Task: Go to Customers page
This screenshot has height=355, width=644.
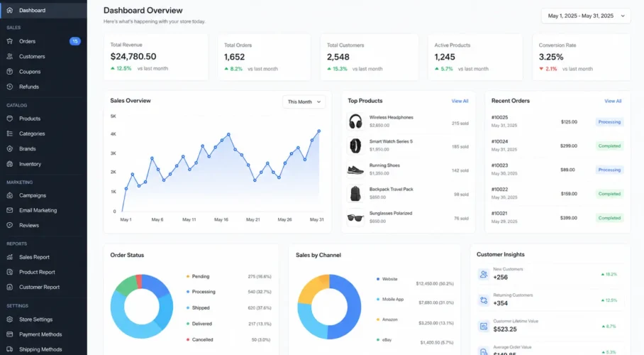Action: tap(43, 56)
